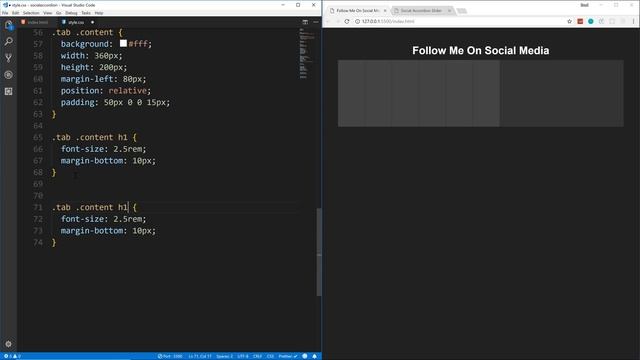Open the Explorer view in VS Code
This screenshot has height=360, width=640.
click(x=9, y=25)
